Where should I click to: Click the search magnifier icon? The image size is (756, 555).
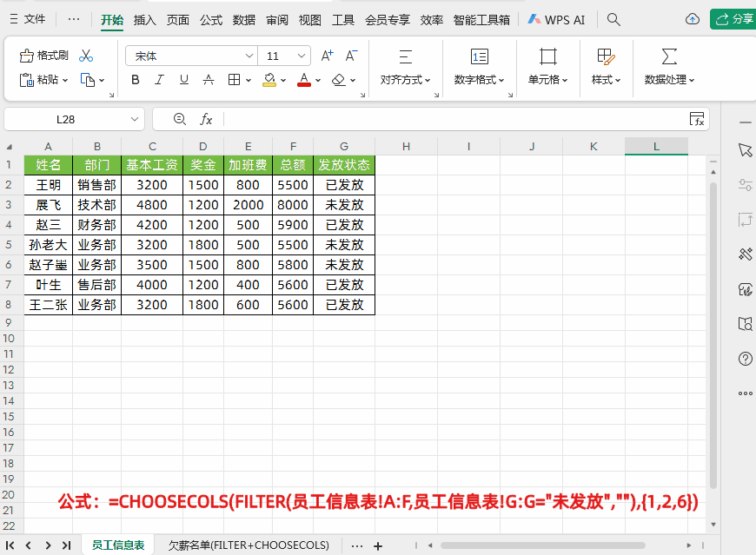(613, 20)
